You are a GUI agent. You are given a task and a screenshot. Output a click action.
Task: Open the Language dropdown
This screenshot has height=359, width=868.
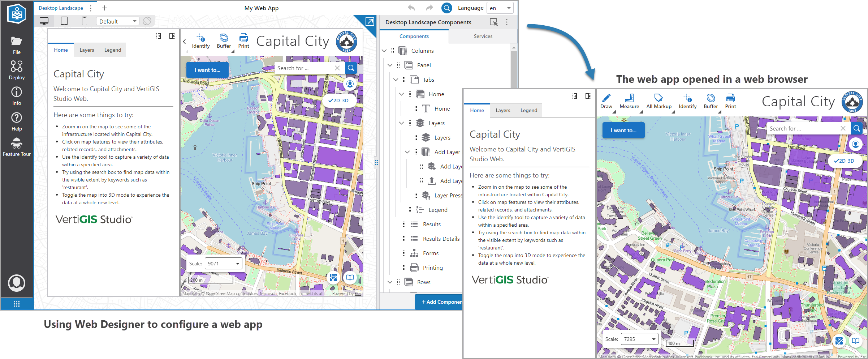pos(500,8)
